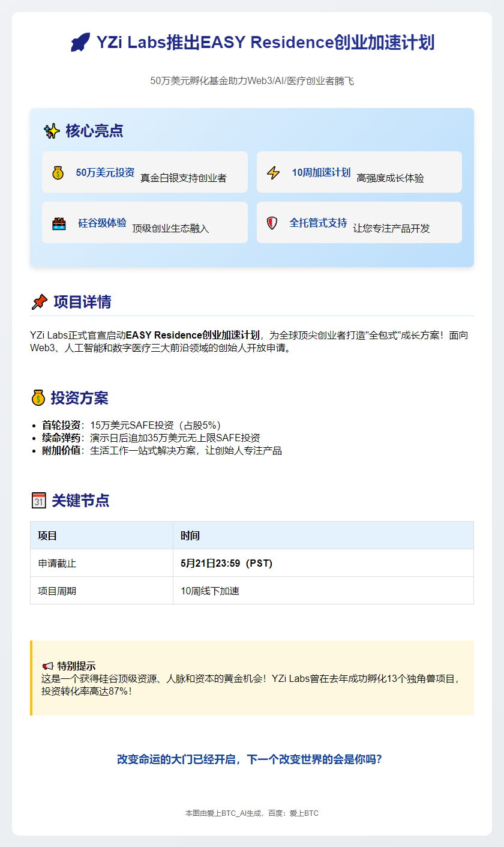Click the 首轮投资 bullet item
The width and height of the screenshot is (504, 847).
(61, 425)
